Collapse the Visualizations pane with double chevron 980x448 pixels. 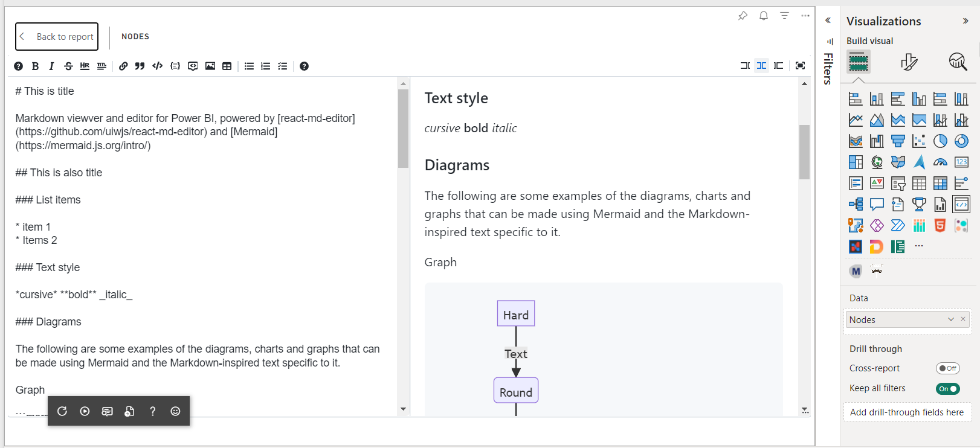(965, 21)
